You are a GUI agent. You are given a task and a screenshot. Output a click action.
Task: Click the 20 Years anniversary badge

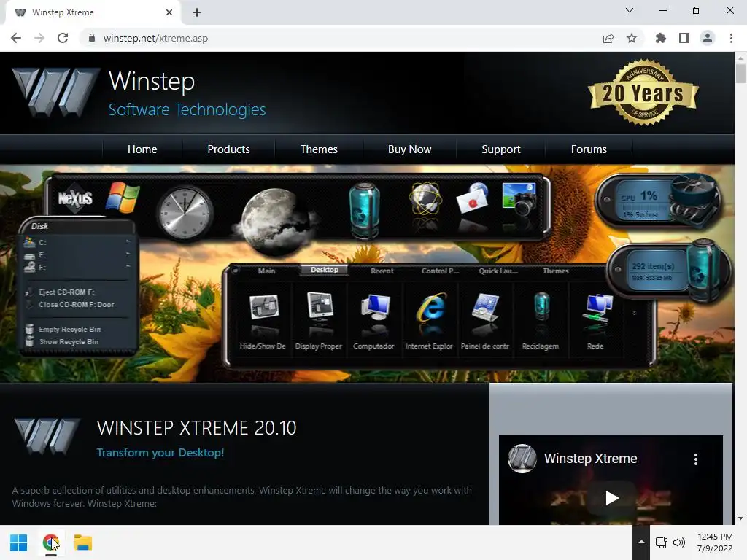click(x=643, y=92)
